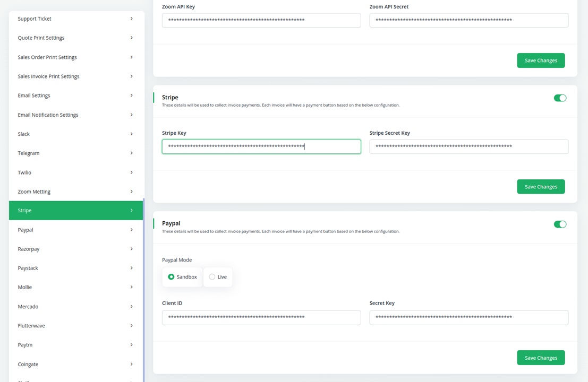Turn off the Paypal payment toggle
The image size is (588, 382).
click(x=560, y=224)
